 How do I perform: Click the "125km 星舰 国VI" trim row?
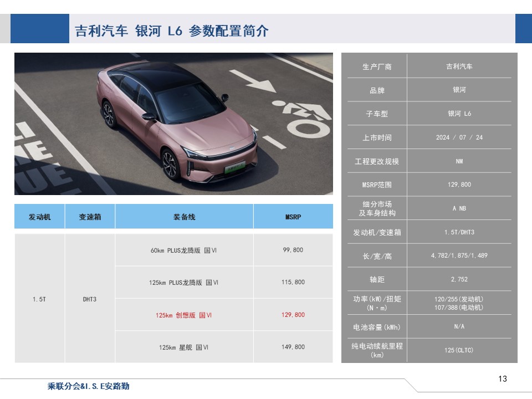tap(183, 347)
